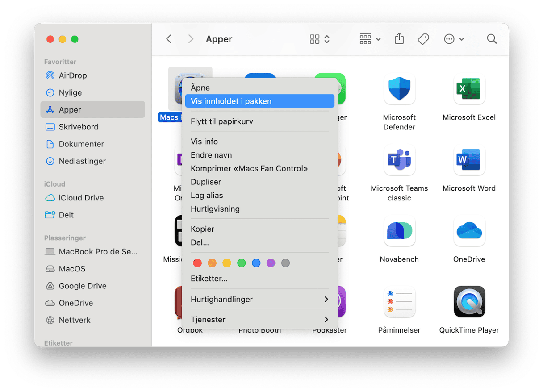
Task: Open Nettverk in the sidebar
Action: pyautogui.click(x=92, y=320)
